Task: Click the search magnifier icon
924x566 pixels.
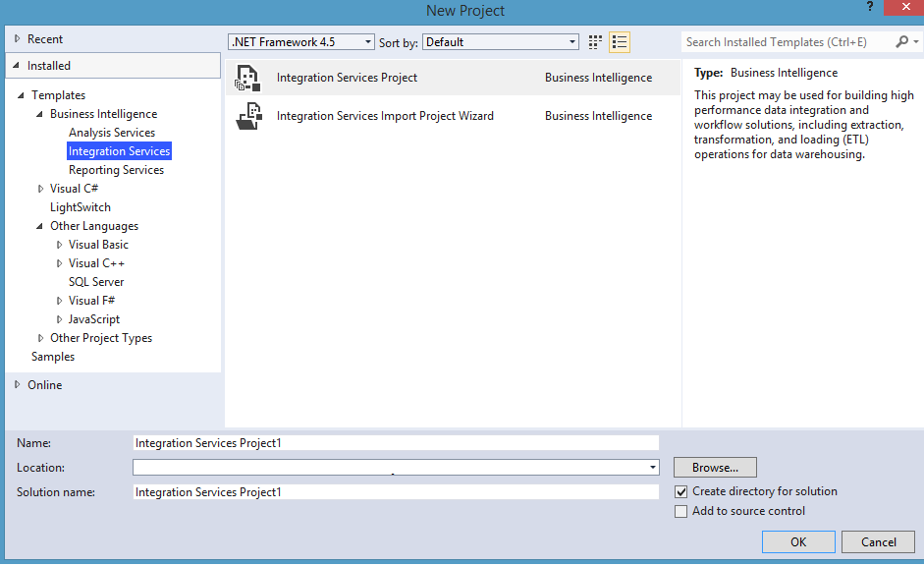Action: tap(902, 42)
